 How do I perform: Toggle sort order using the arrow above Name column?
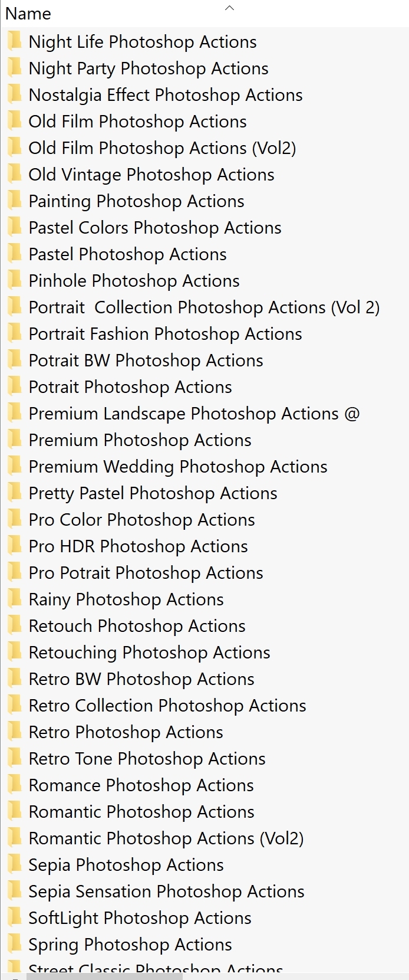tap(230, 8)
